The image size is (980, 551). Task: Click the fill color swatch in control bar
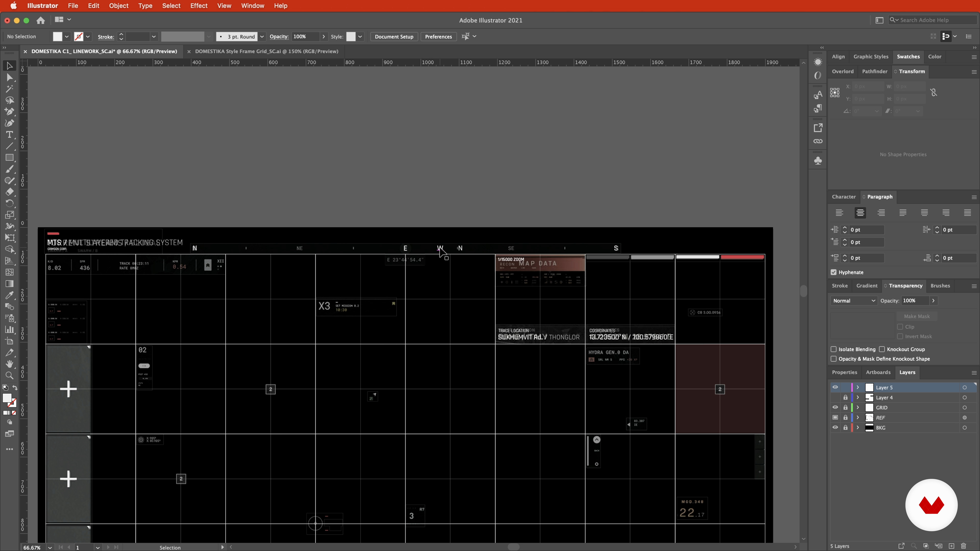point(57,36)
